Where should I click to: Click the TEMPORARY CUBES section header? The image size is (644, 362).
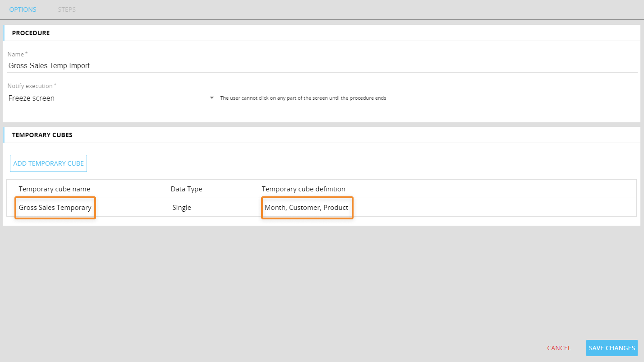pos(42,135)
